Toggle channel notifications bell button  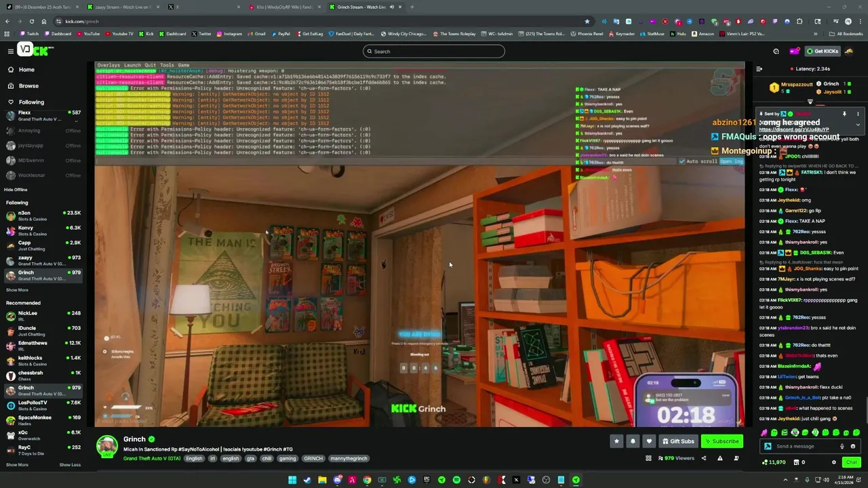pos(633,441)
